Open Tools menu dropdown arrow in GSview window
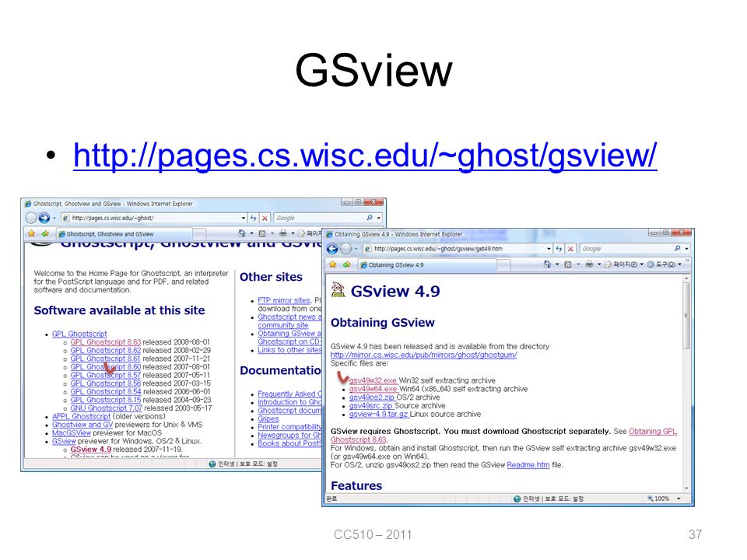The width and height of the screenshot is (747, 560). point(679,264)
